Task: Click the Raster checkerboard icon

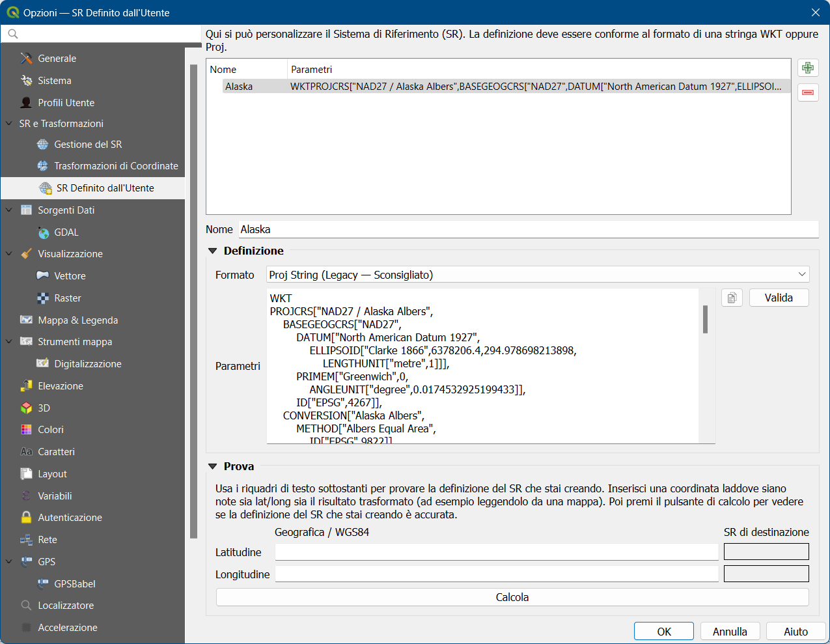Action: coord(43,298)
